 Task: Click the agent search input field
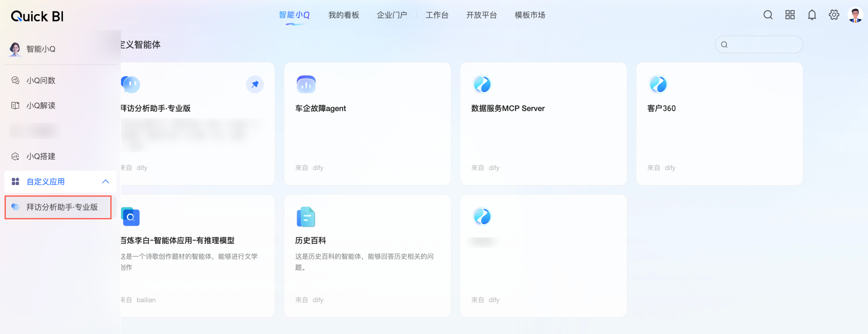pyautogui.click(x=763, y=45)
